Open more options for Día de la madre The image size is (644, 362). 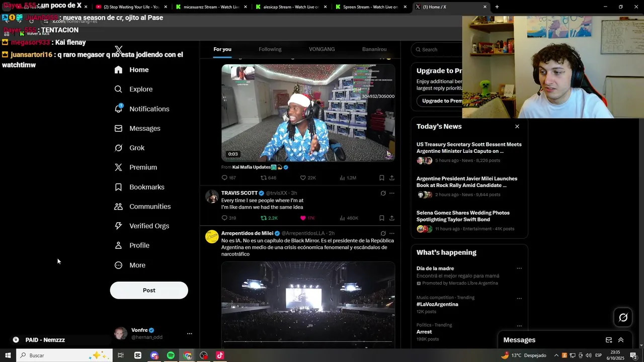pyautogui.click(x=519, y=268)
